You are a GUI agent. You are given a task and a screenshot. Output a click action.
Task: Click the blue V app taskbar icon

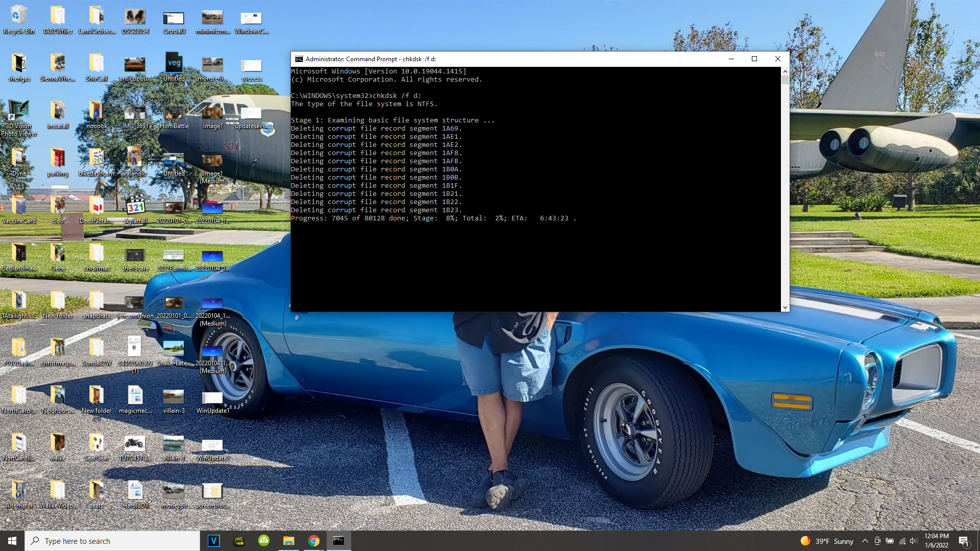pos(214,541)
